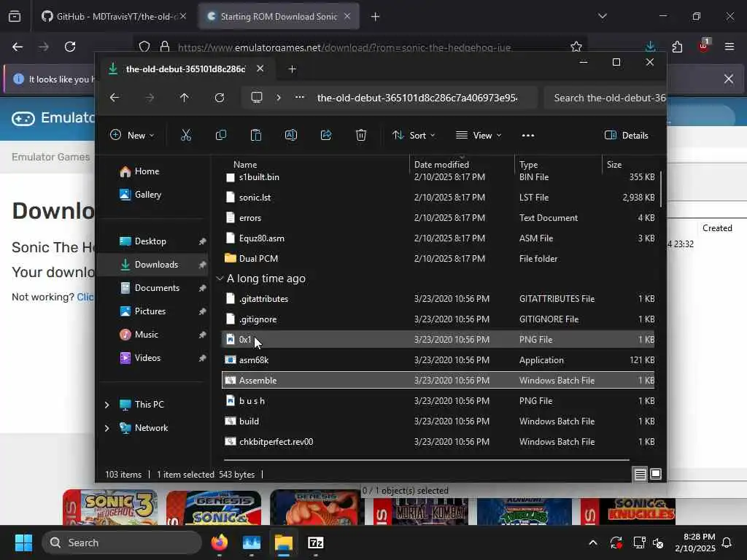
Task: Open 7-Zip from the taskbar
Action: click(x=315, y=542)
